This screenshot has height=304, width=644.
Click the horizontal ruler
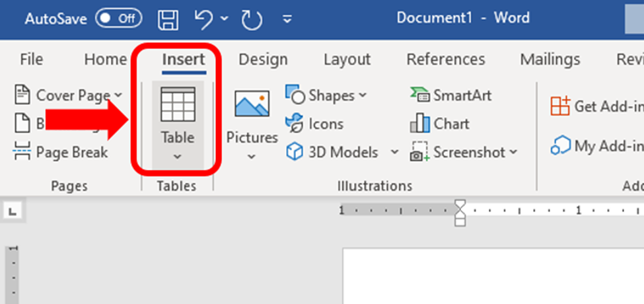(492, 211)
